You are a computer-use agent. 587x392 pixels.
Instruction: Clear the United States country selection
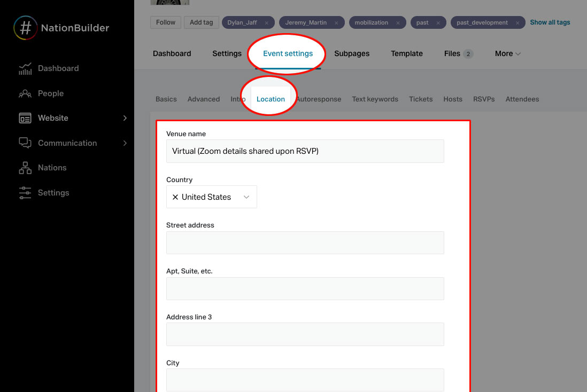[x=175, y=197]
